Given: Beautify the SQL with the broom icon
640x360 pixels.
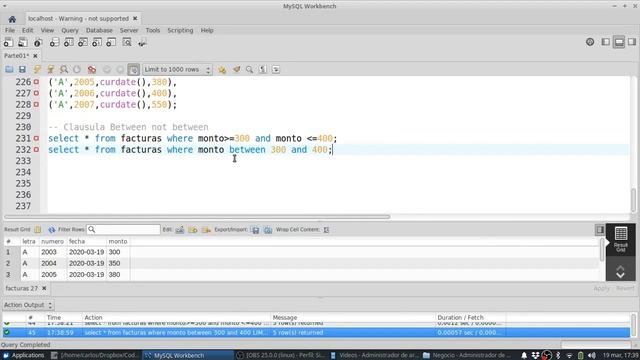Looking at the screenshot, I should [236, 69].
